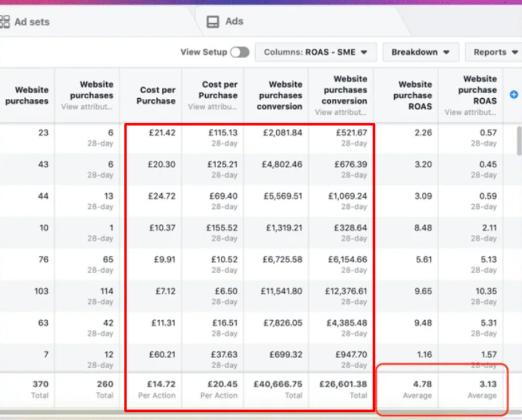
Task: Open View attribution link under Website purchases header
Action: pyautogui.click(x=87, y=107)
